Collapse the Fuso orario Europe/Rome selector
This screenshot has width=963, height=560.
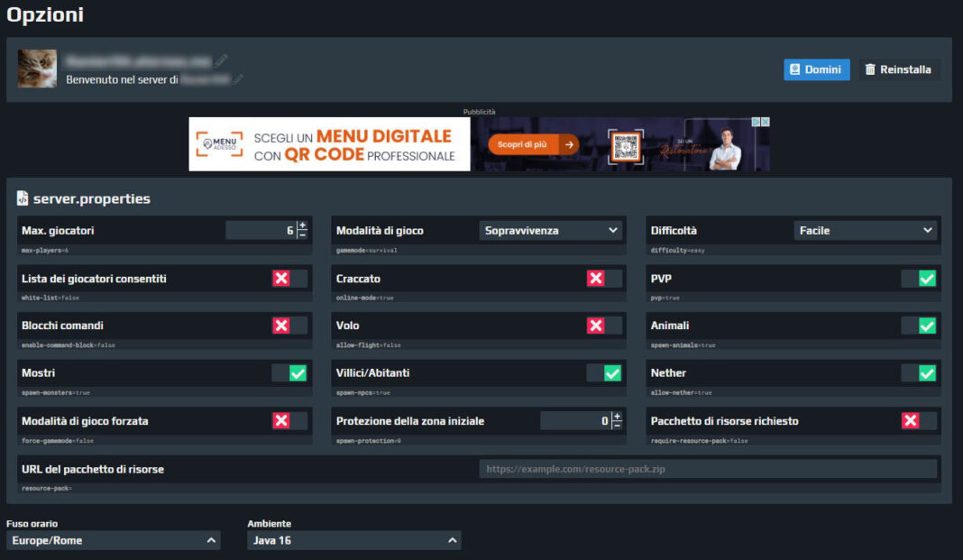[113, 540]
